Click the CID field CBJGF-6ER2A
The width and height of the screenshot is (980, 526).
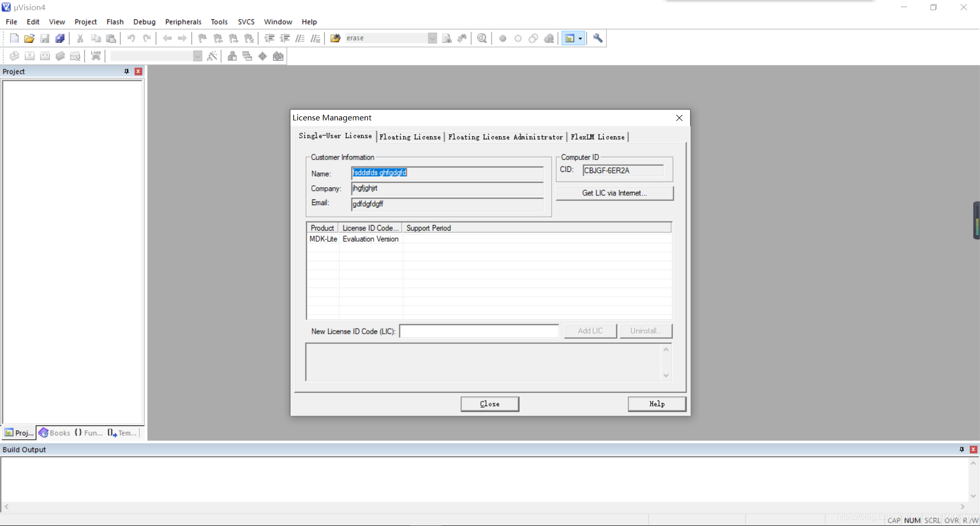[x=623, y=170]
